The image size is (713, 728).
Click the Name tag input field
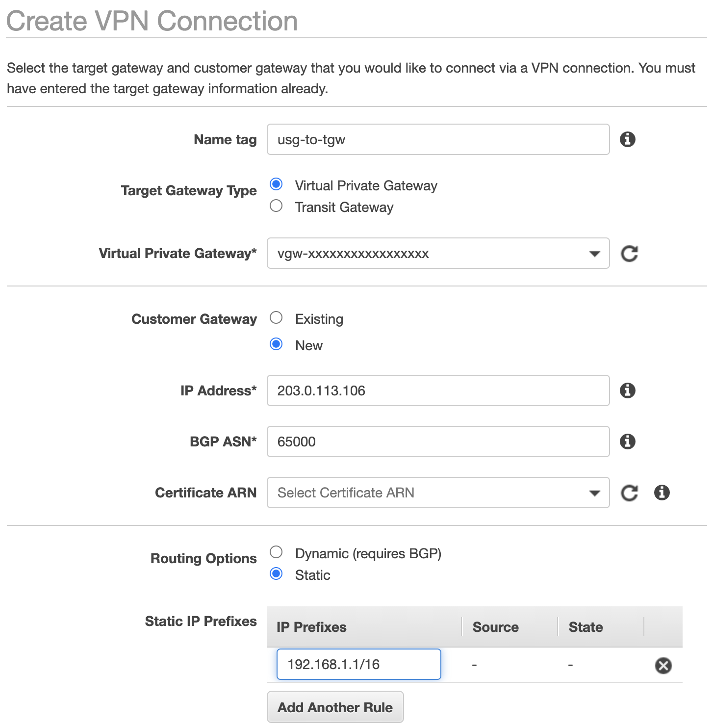(x=438, y=139)
